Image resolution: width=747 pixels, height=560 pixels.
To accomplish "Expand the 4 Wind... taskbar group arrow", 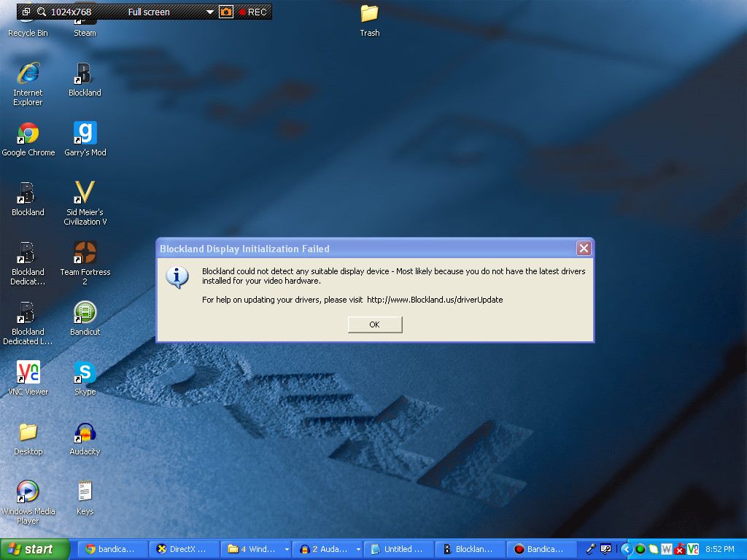I will pos(287,550).
